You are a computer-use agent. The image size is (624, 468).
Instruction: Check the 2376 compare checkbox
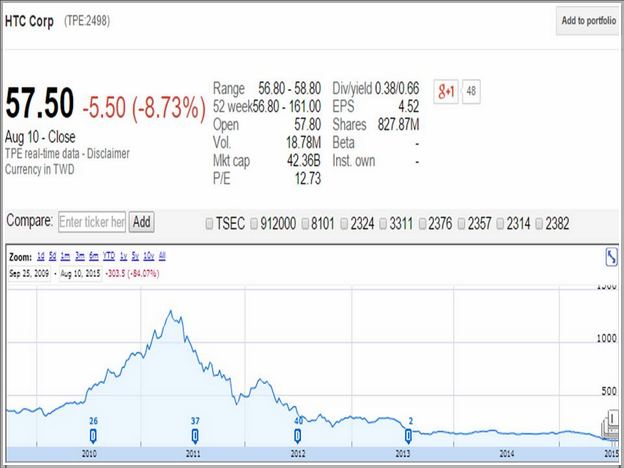coord(422,224)
